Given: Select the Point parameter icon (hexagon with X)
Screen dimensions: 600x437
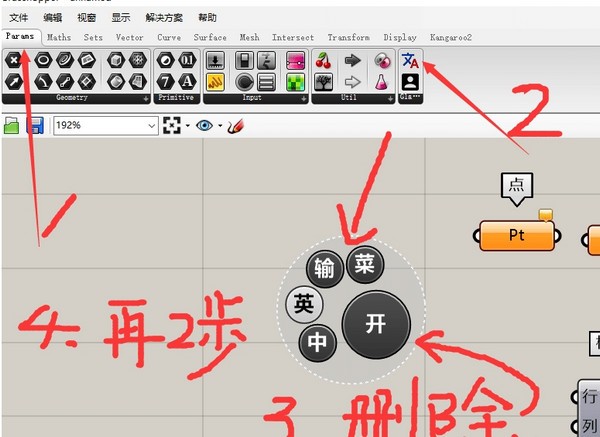Looking at the screenshot, I should (14, 60).
